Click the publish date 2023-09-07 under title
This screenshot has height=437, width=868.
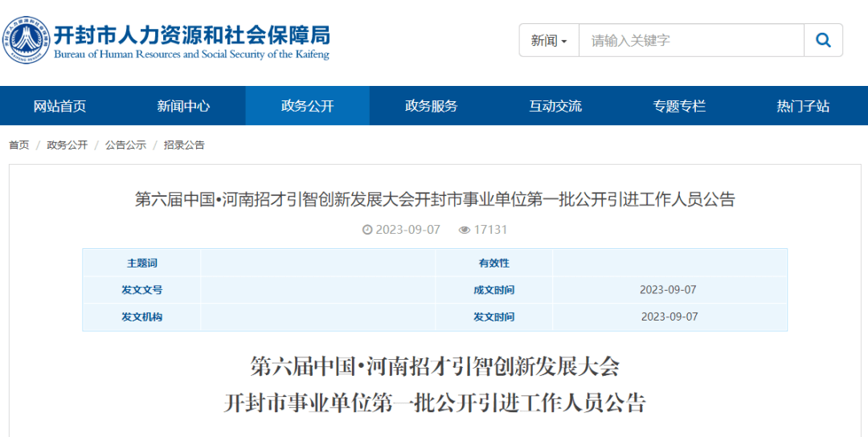(408, 230)
